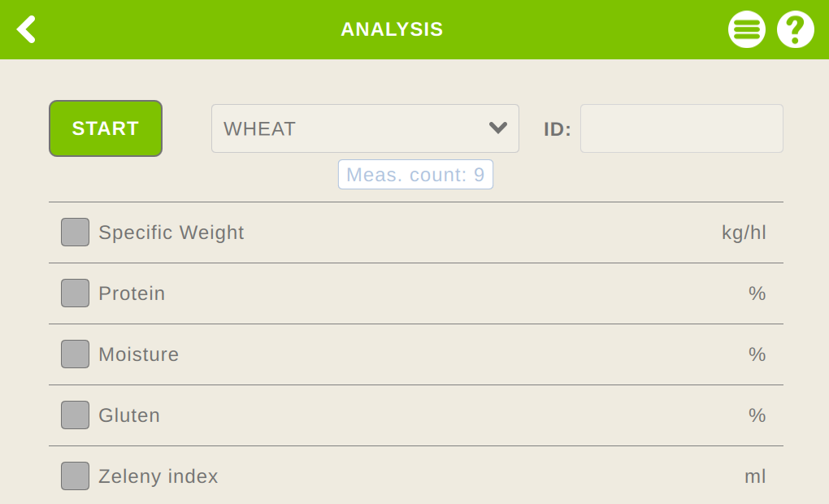Click the kg/hl unit of Specific Weight
Image resolution: width=829 pixels, height=504 pixels.
pos(744,232)
